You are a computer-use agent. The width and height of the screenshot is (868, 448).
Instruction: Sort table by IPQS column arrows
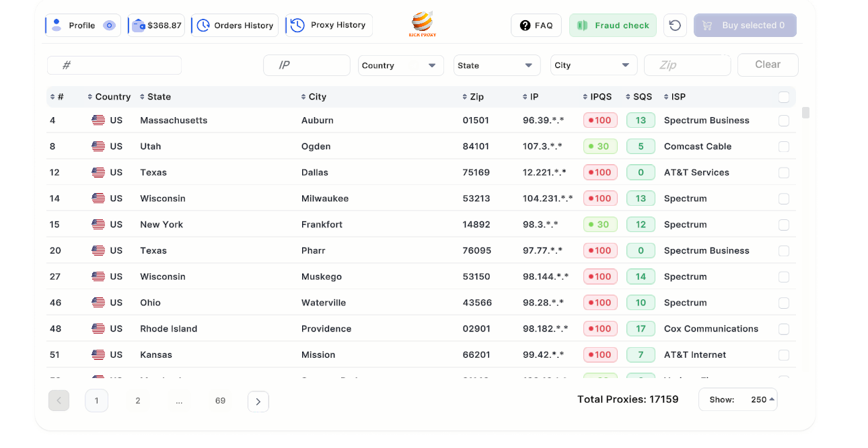tap(585, 97)
